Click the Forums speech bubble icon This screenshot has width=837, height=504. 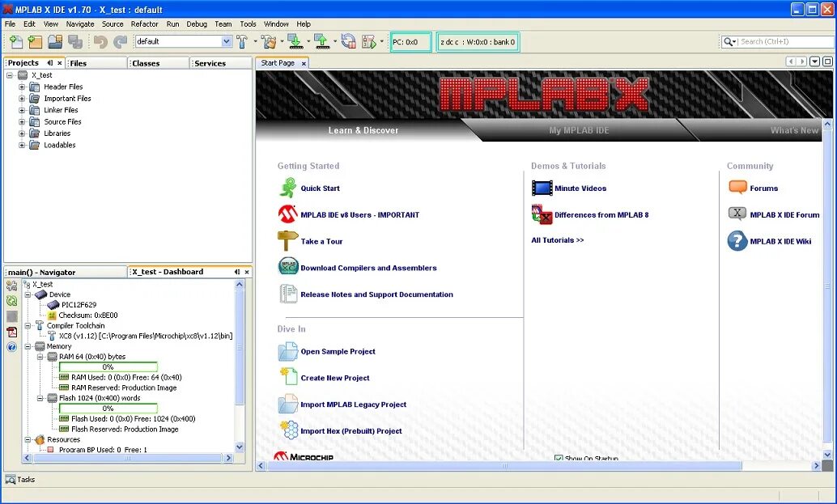tap(737, 187)
